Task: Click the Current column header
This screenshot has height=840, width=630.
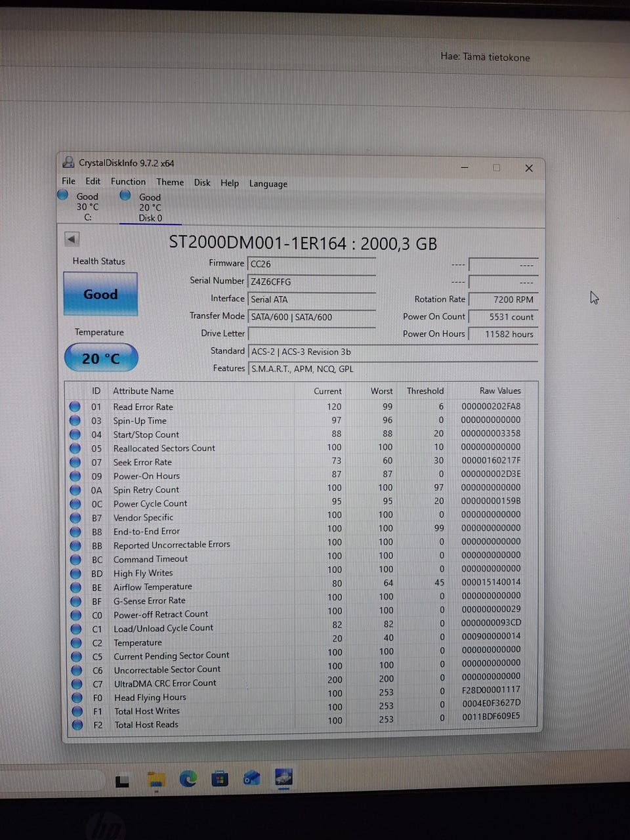Action: pyautogui.click(x=327, y=390)
